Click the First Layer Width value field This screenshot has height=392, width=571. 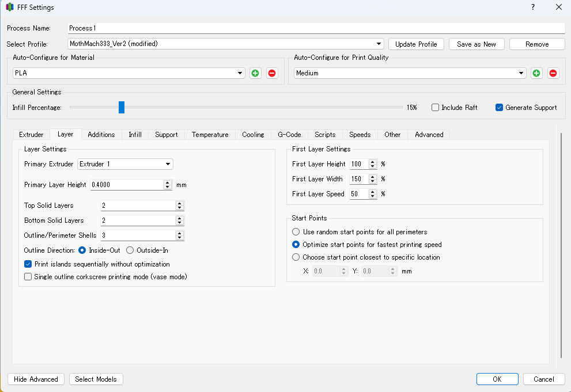[x=359, y=179]
